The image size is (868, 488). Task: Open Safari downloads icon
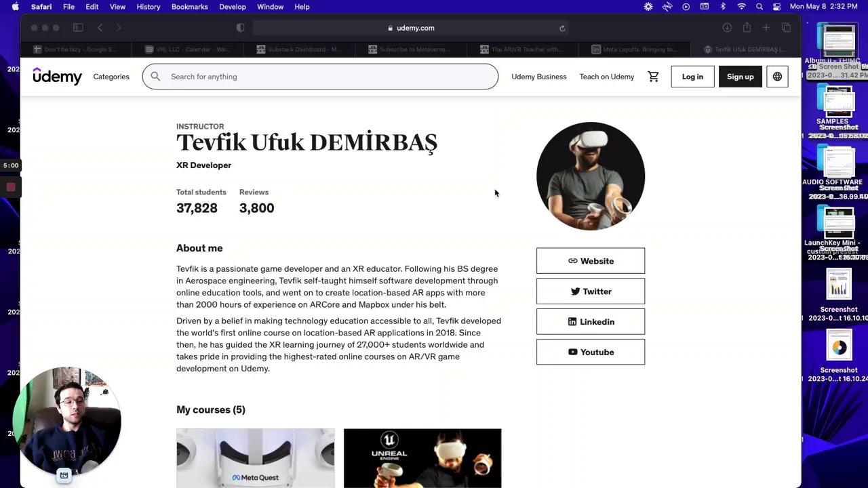click(x=727, y=28)
